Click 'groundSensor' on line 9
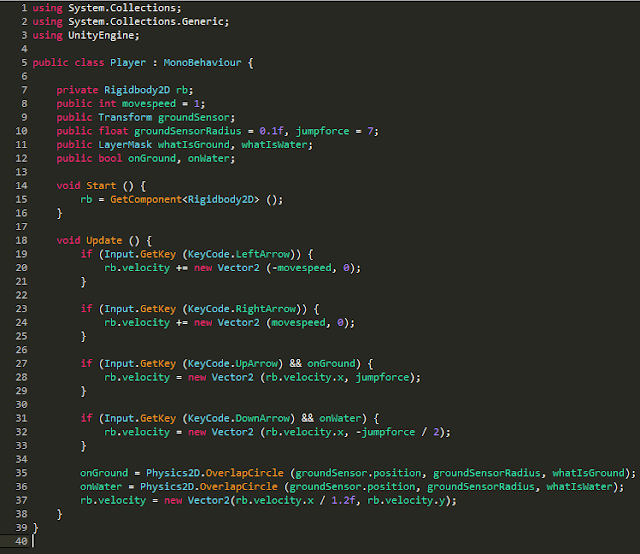Viewport: 640px width, 554px height. pos(194,118)
